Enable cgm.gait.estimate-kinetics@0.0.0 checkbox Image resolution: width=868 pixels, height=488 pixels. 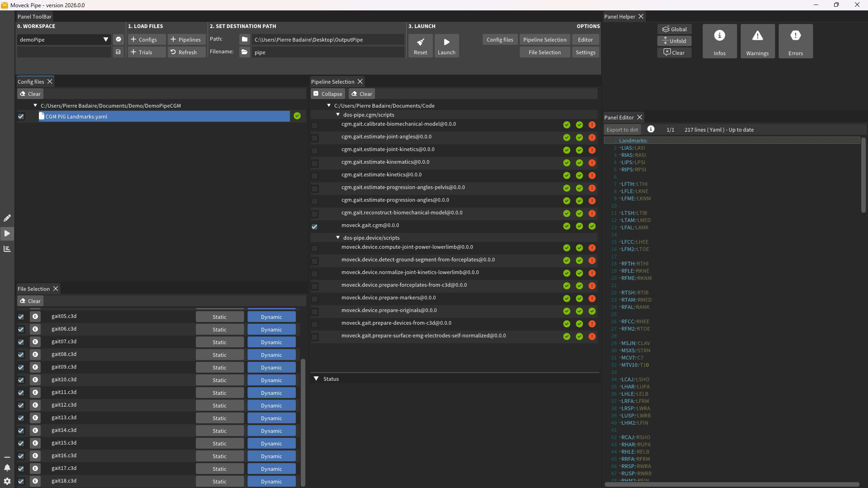click(315, 176)
